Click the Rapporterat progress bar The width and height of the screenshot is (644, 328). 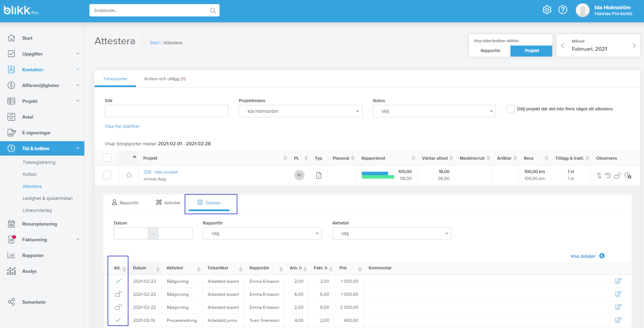tap(378, 175)
